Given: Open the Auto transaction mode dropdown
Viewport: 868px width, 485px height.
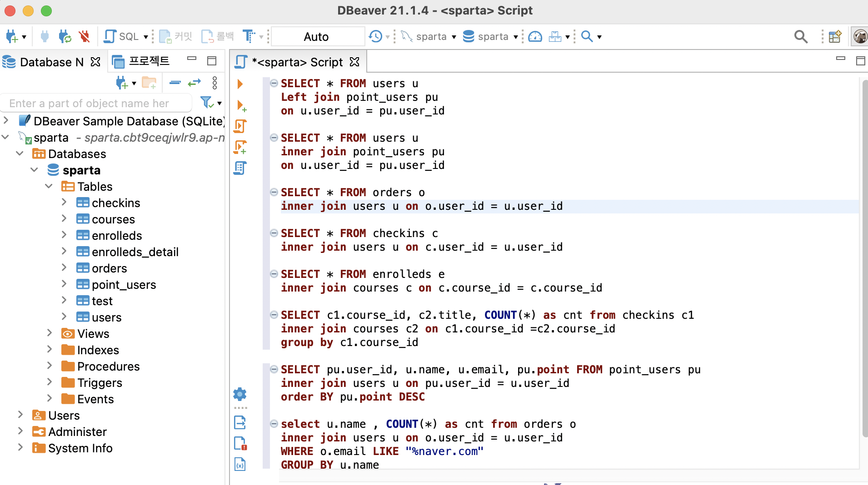Looking at the screenshot, I should coord(317,37).
